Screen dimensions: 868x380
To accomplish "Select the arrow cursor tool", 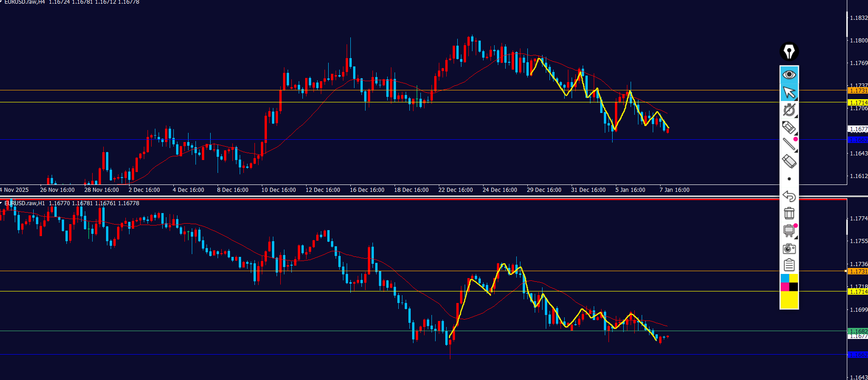I will 789,93.
